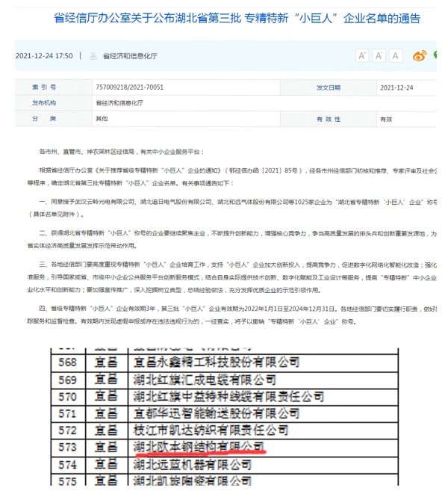Increase font size with A+ button
Screen dimensions: 448x497
coord(362,56)
